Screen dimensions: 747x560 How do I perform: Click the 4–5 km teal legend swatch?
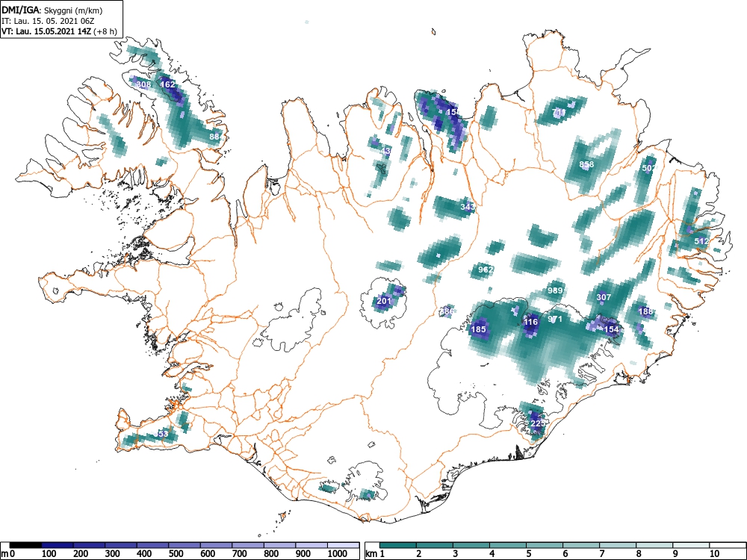(508, 545)
